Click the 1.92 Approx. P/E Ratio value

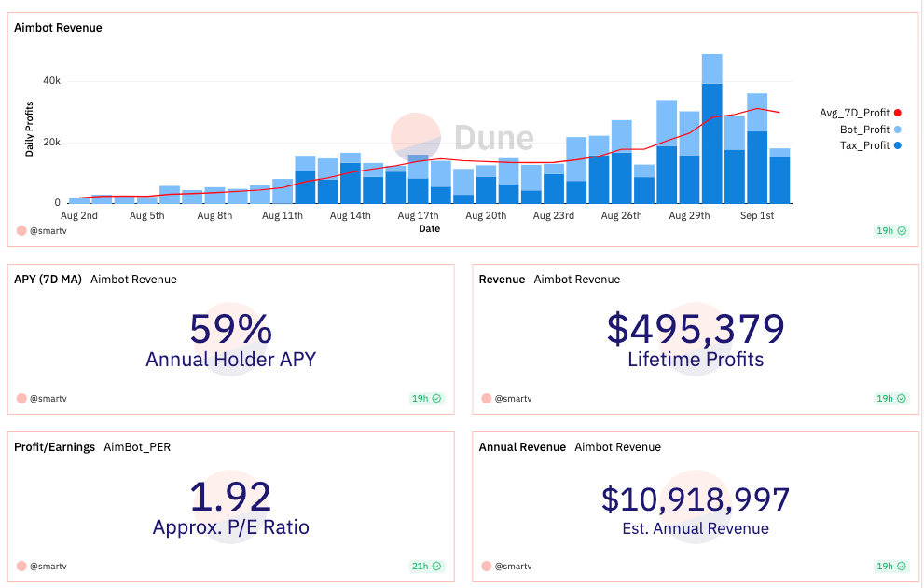230,497
